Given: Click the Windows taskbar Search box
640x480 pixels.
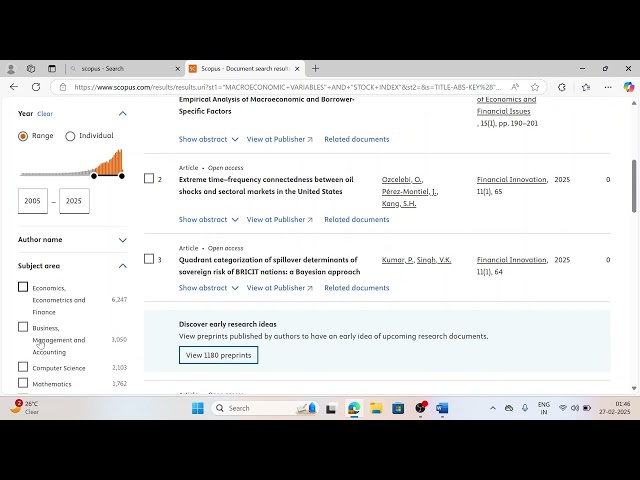Looking at the screenshot, I should tap(265, 408).
